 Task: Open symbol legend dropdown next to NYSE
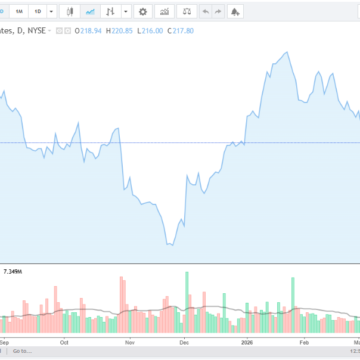[50, 31]
